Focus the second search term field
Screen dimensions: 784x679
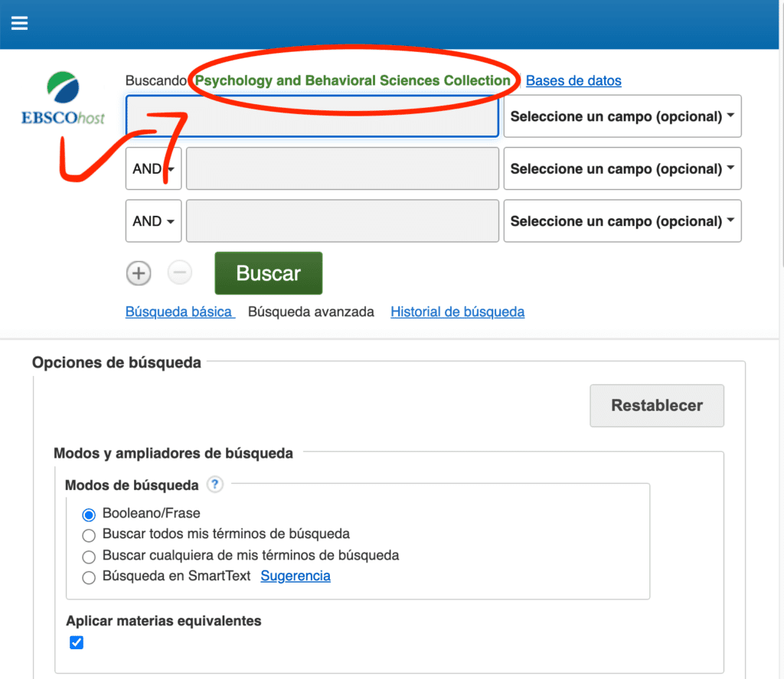click(x=342, y=168)
